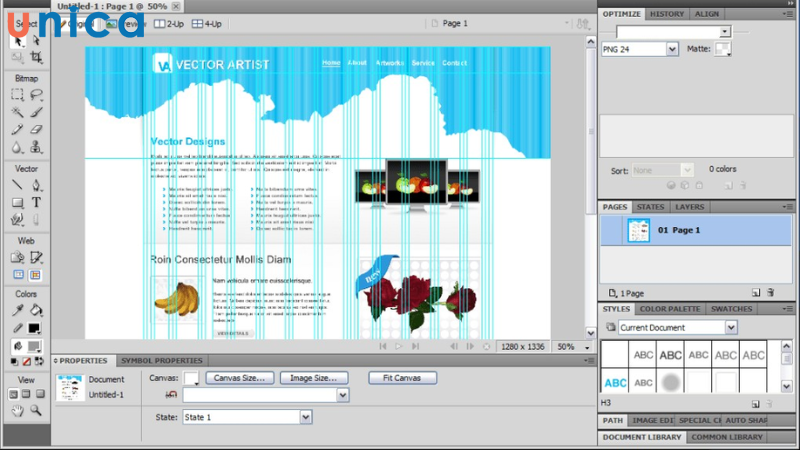The width and height of the screenshot is (800, 450).
Task: Select the Eyedropper tool in Colors
Action: click(x=17, y=310)
